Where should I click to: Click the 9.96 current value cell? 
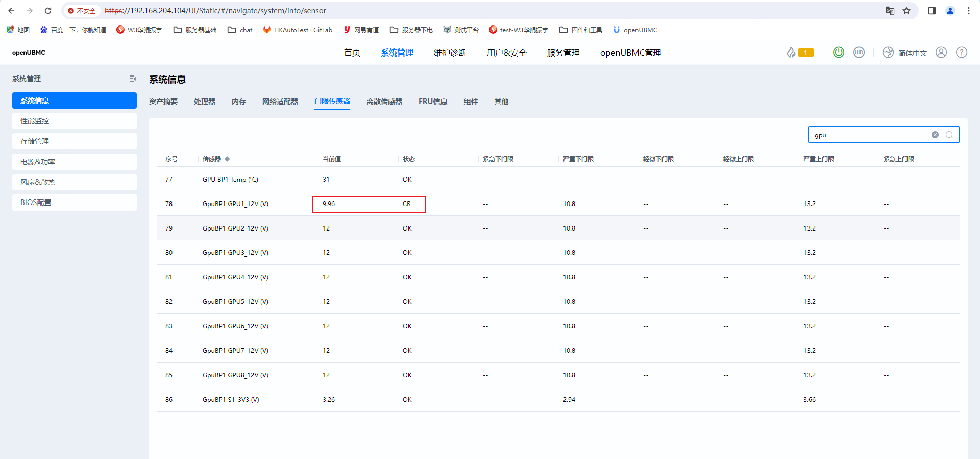point(329,204)
